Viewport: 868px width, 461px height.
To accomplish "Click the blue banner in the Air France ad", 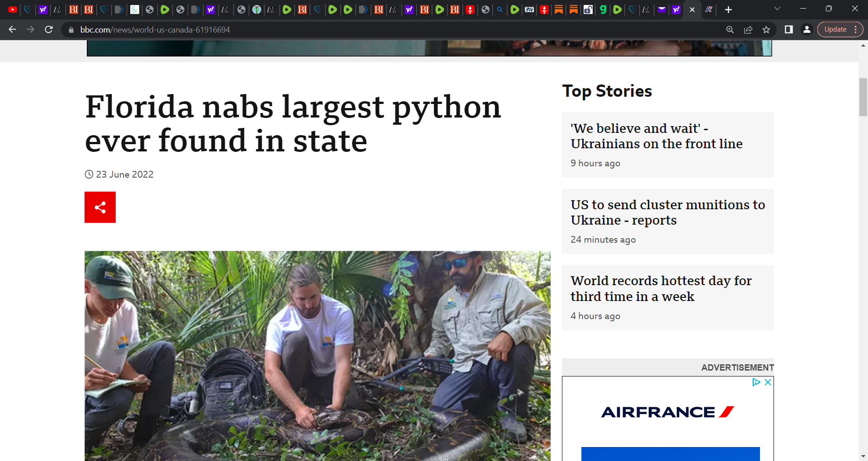I will pyautogui.click(x=670, y=454).
